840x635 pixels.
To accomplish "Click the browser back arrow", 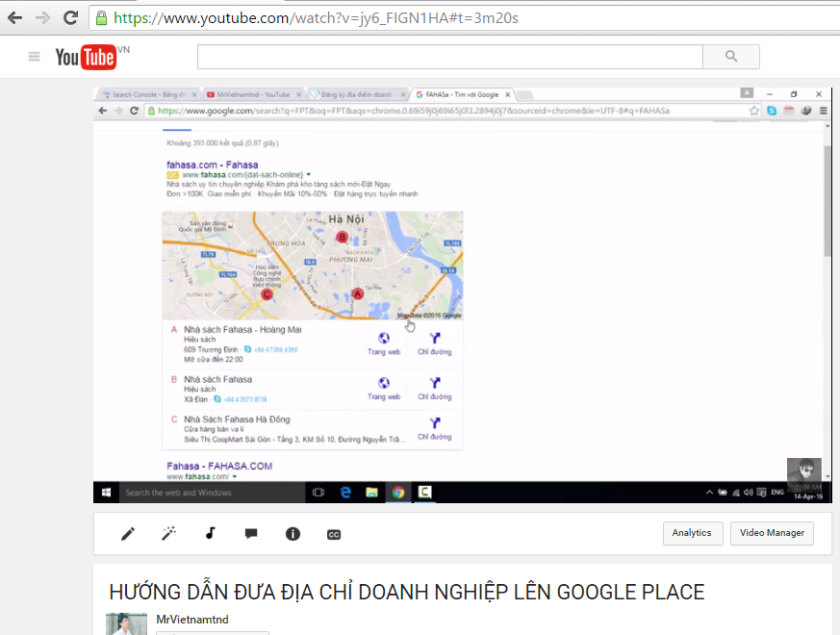I will pos(15,18).
